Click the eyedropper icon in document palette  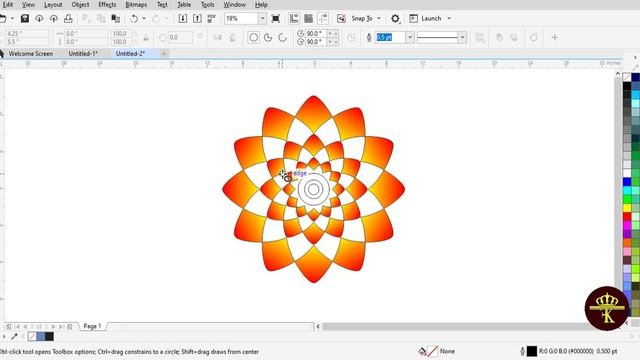(x=14, y=337)
